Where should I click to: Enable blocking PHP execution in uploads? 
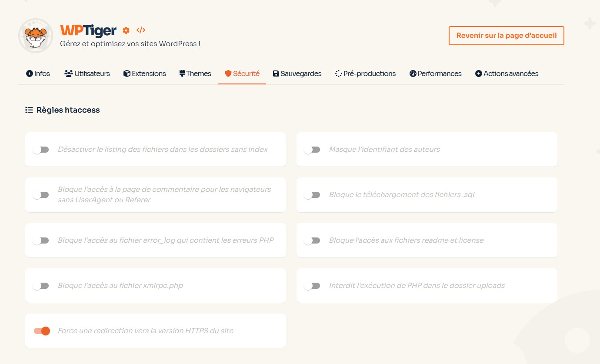point(312,286)
